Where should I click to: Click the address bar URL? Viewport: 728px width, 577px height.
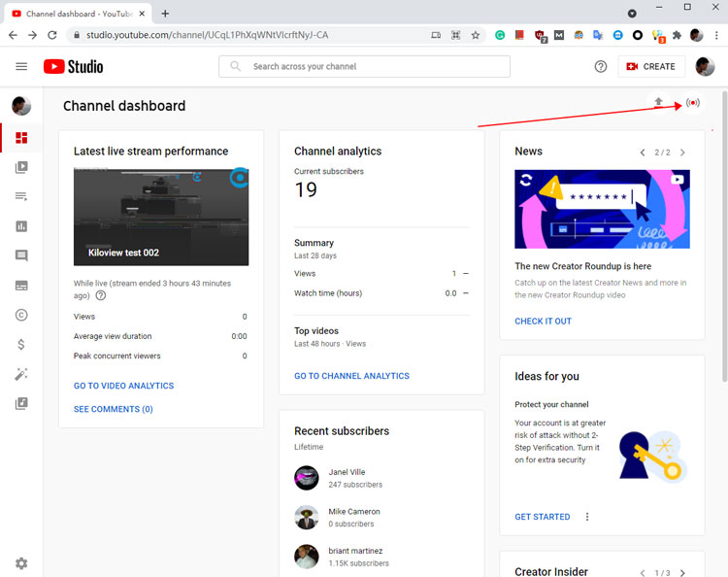tap(207, 35)
